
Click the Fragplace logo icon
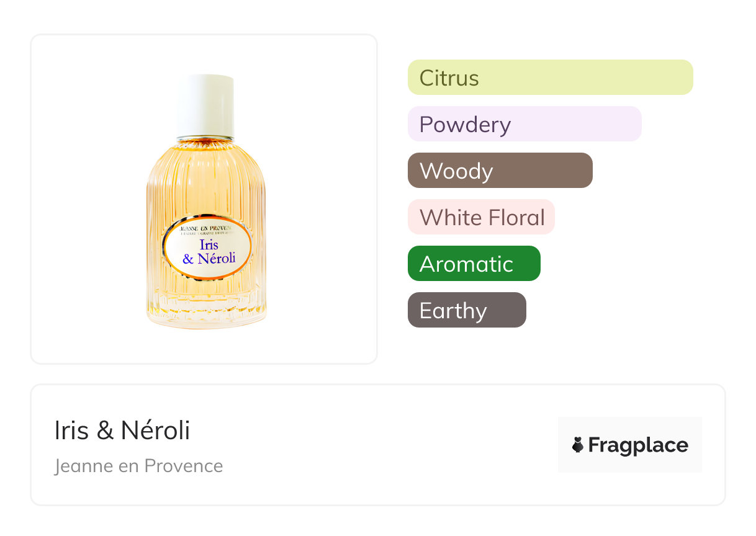point(578,445)
